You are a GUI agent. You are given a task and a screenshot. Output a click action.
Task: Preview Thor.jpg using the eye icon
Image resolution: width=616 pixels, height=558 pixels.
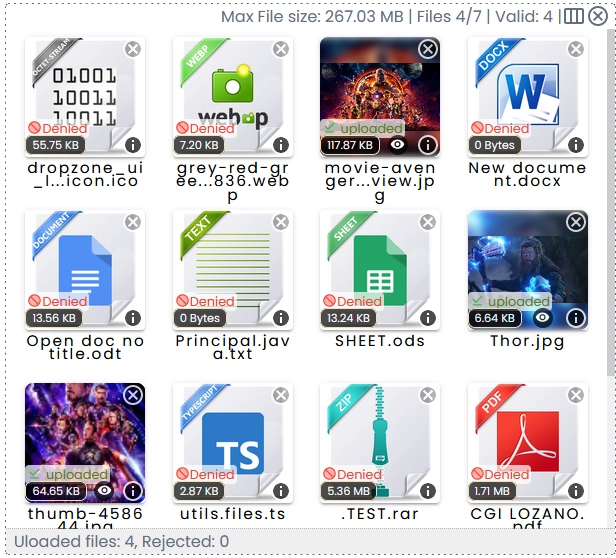tap(543, 318)
